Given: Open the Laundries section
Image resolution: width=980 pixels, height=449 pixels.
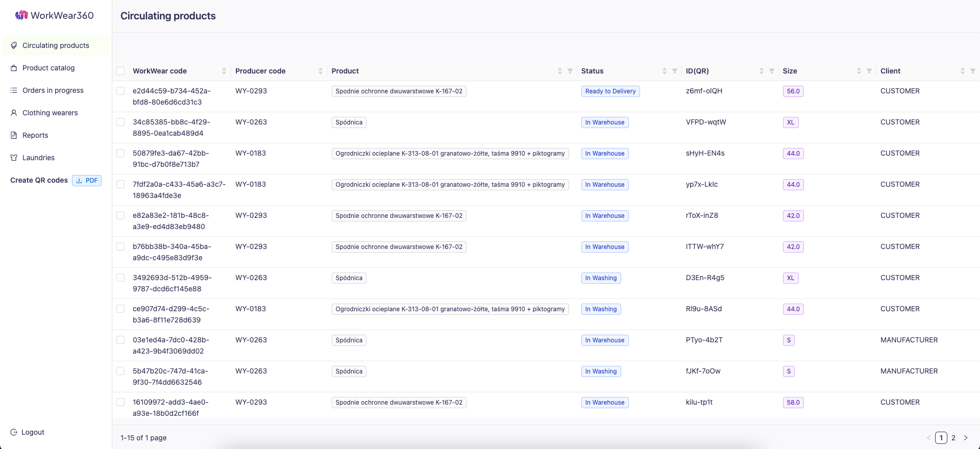Looking at the screenshot, I should coord(38,158).
